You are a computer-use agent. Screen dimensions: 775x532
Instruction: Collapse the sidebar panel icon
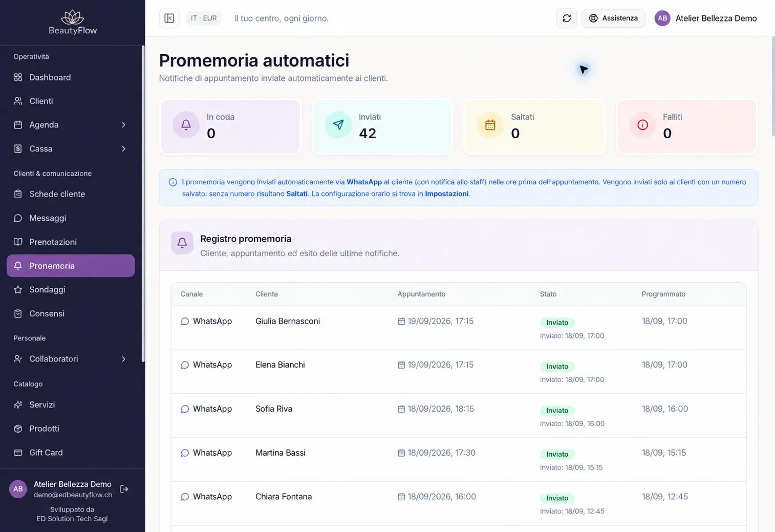pos(169,18)
